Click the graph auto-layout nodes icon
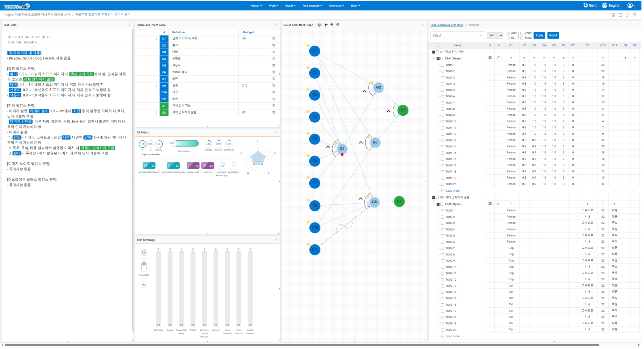 [326, 25]
